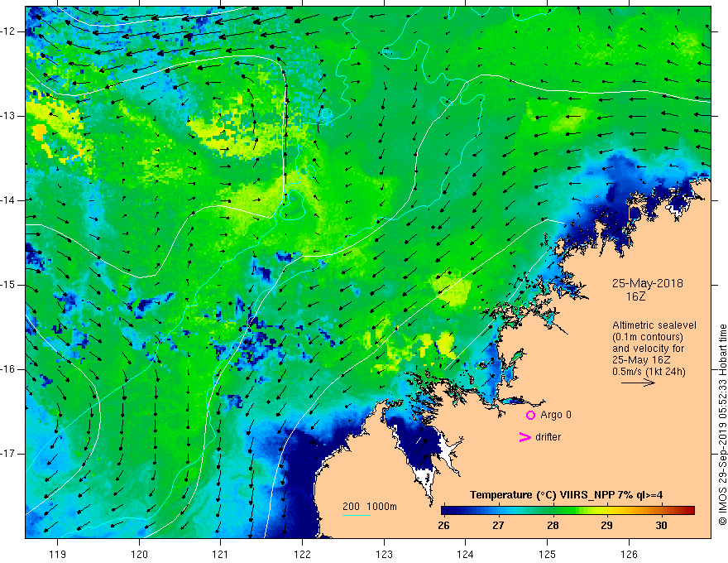The height and width of the screenshot is (563, 728).
Task: Click the latitude axis label -14
Action: [x=8, y=200]
